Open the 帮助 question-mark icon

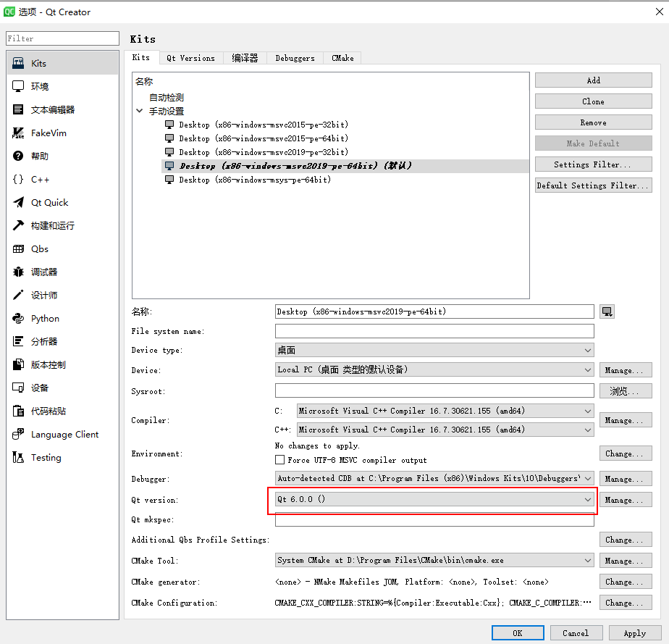point(18,156)
